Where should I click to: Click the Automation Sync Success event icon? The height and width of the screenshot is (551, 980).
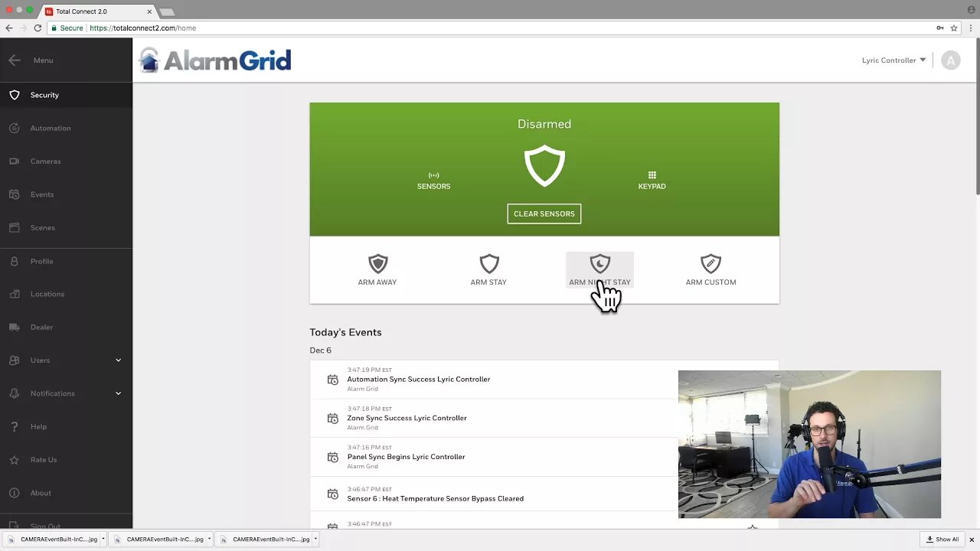point(332,380)
